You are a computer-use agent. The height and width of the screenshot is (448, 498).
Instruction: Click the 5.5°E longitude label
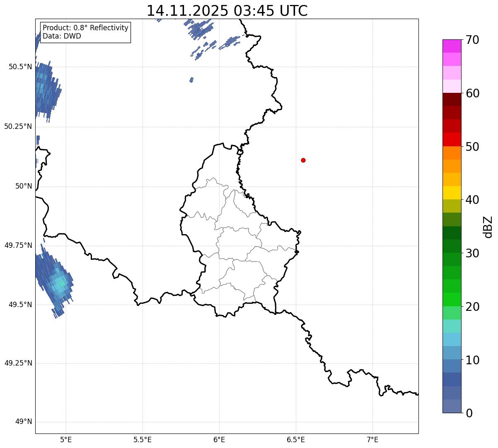pos(143,439)
